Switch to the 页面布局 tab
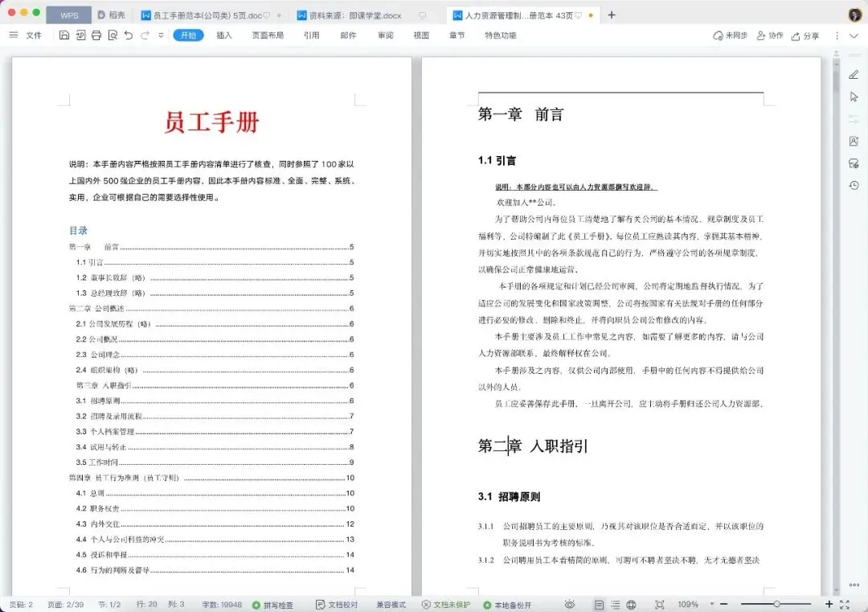868x612 pixels. 268,35
